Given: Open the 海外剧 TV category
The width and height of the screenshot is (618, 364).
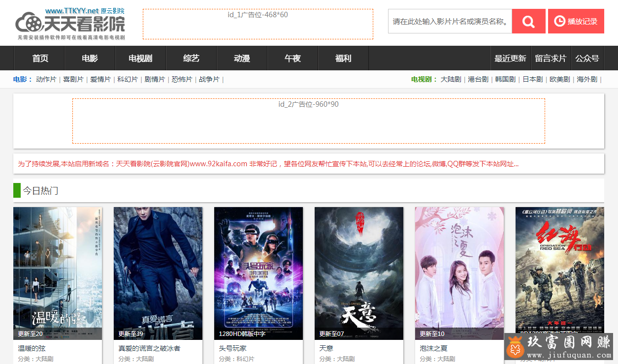Looking at the screenshot, I should pos(587,79).
